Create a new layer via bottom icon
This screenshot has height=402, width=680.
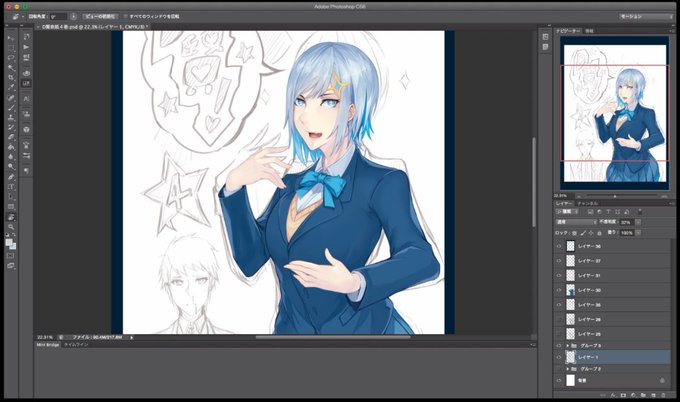point(654,395)
